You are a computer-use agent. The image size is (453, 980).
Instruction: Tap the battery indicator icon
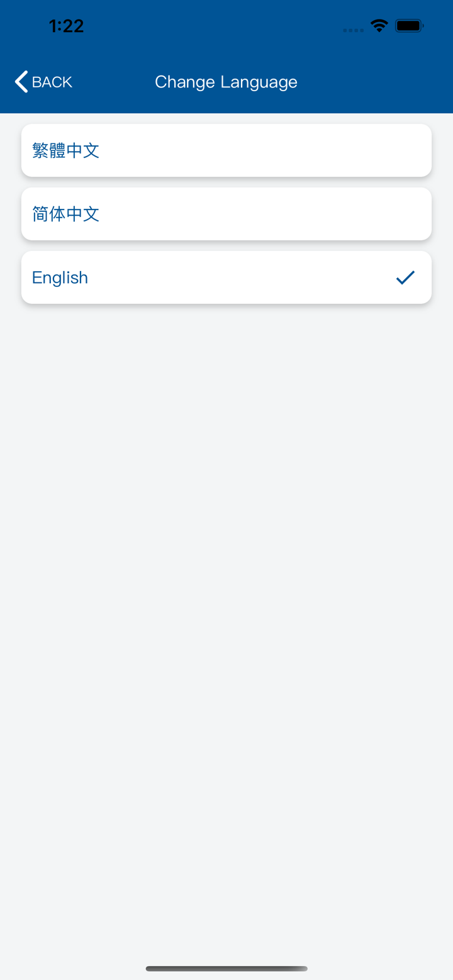409,26
